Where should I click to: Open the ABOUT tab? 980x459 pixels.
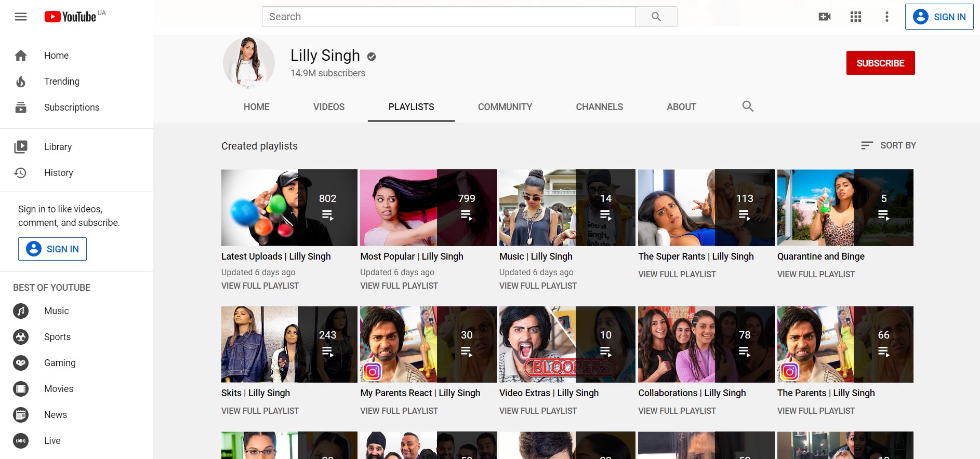tap(681, 107)
